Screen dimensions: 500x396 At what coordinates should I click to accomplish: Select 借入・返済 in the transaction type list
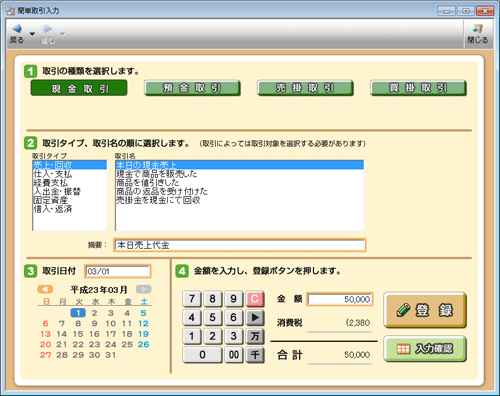(x=70, y=209)
